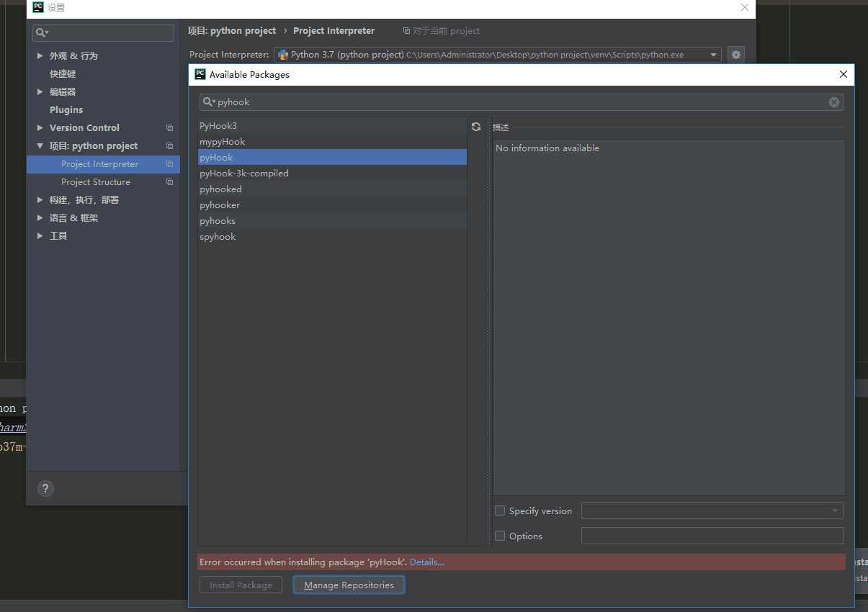Click search magnifier in Available Packages
The width and height of the screenshot is (868, 612).
(x=209, y=102)
